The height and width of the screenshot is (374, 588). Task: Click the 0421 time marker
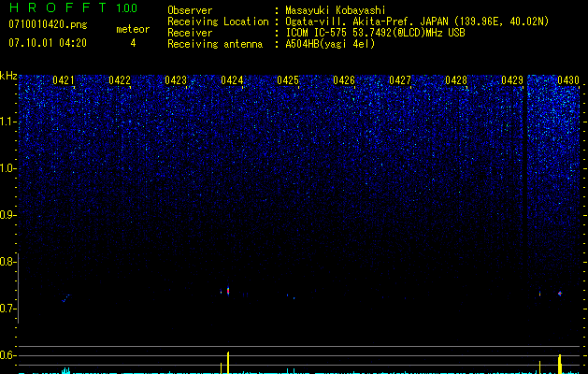coord(63,80)
